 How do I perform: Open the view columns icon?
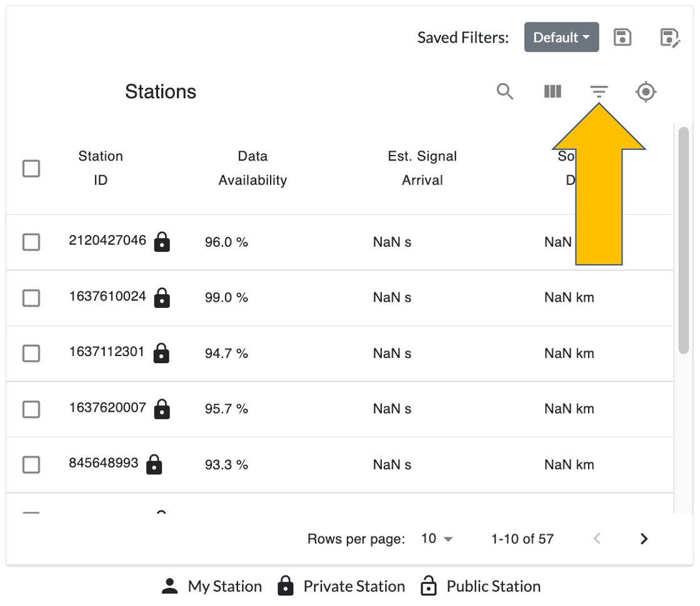pos(552,92)
